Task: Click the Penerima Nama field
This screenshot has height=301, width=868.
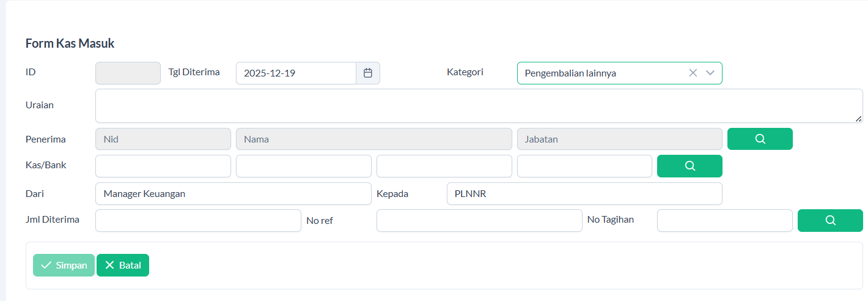Action: tap(373, 139)
